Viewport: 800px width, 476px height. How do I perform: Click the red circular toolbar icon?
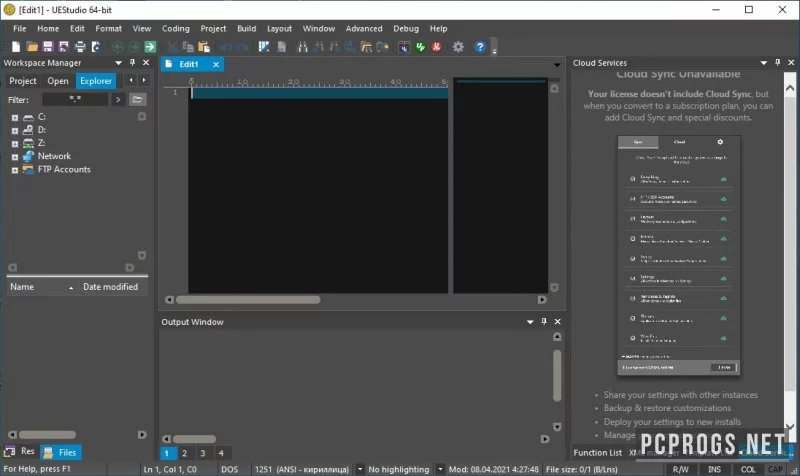pos(436,47)
